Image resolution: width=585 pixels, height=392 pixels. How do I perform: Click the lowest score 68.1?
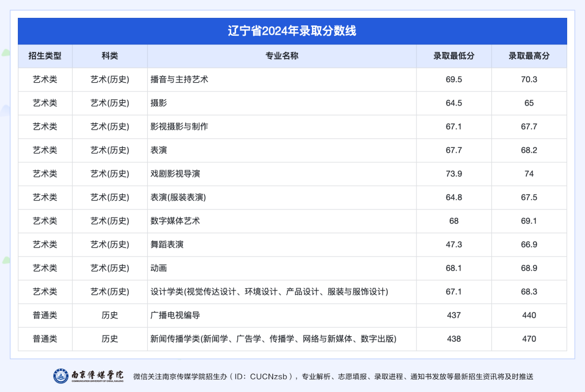(x=454, y=268)
